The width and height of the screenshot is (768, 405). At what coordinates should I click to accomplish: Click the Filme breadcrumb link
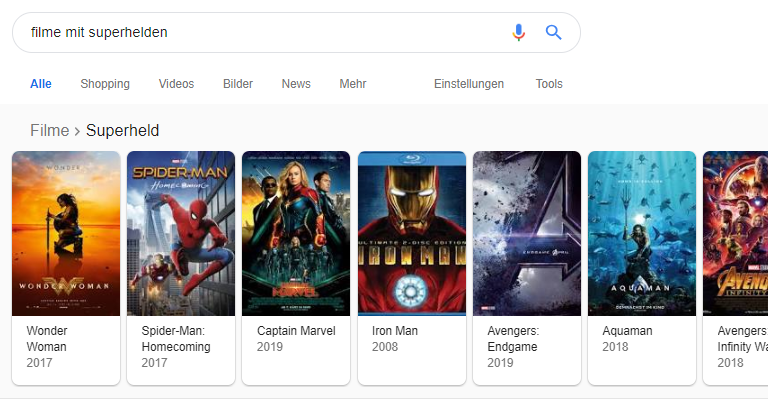coord(49,131)
